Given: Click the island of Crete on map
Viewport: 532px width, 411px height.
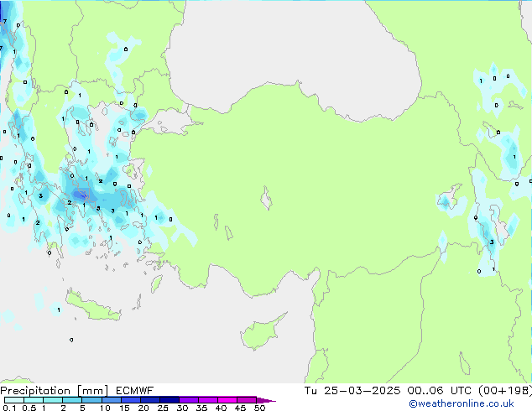Looking at the screenshot, I should (92, 306).
